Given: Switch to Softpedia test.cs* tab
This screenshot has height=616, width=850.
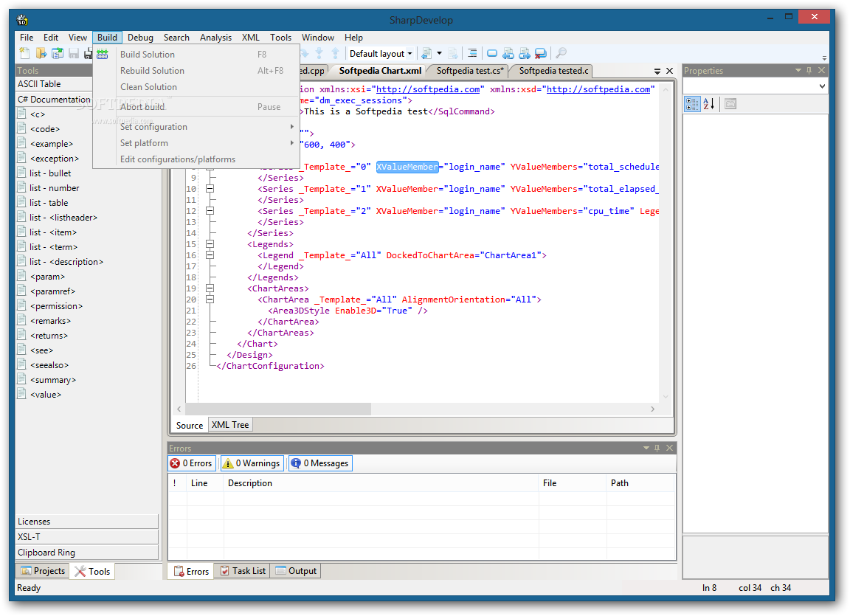Looking at the screenshot, I should 469,71.
